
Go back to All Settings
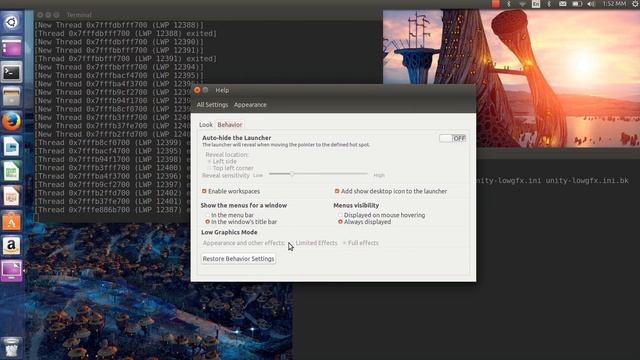[x=212, y=105]
